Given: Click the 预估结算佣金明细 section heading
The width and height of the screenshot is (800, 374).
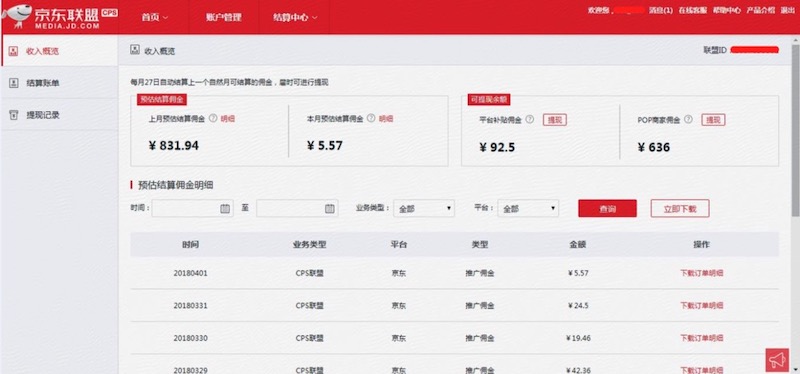Looking at the screenshot, I should click(x=176, y=185).
